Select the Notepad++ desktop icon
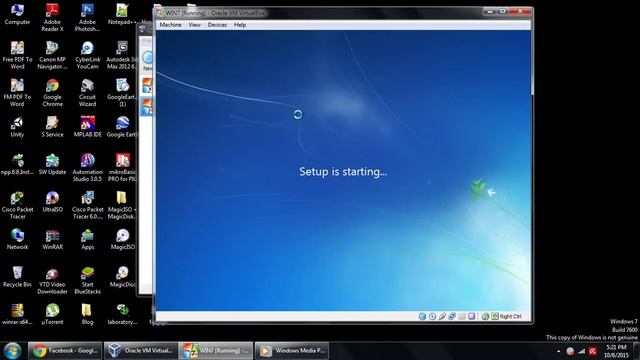The image size is (640, 360). 122,14
